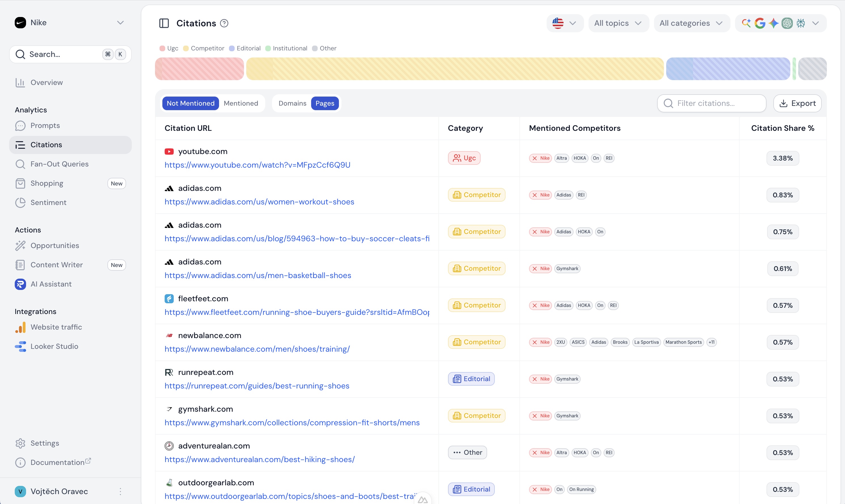The width and height of the screenshot is (845, 504).
Task: Click the Export button
Action: [797, 103]
